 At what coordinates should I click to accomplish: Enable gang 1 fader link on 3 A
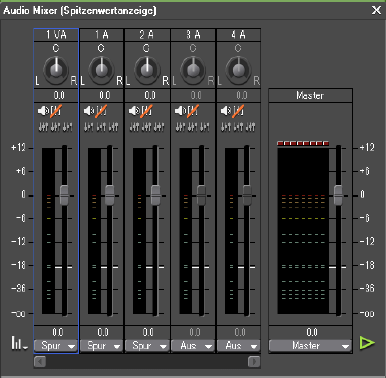180,127
